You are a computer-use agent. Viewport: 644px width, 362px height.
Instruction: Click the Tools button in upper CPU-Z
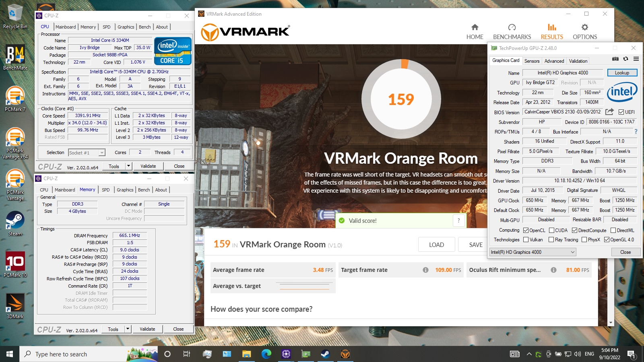pos(114,166)
